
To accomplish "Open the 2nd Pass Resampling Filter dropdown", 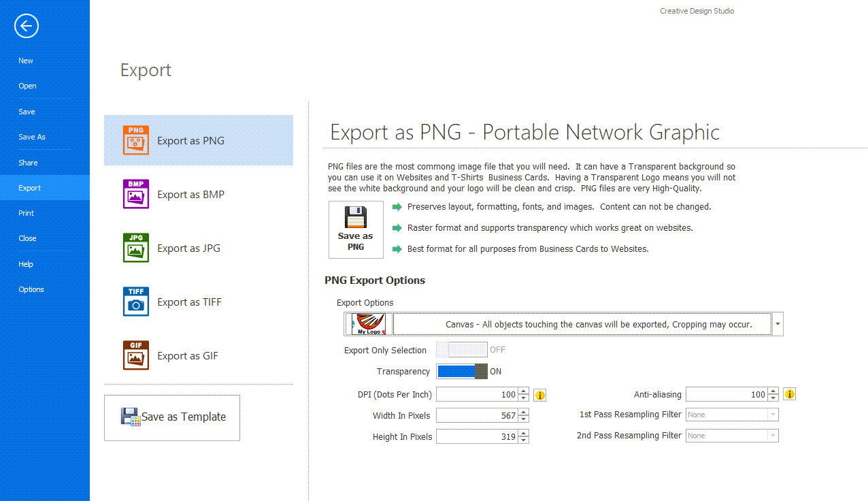I will click(x=772, y=436).
